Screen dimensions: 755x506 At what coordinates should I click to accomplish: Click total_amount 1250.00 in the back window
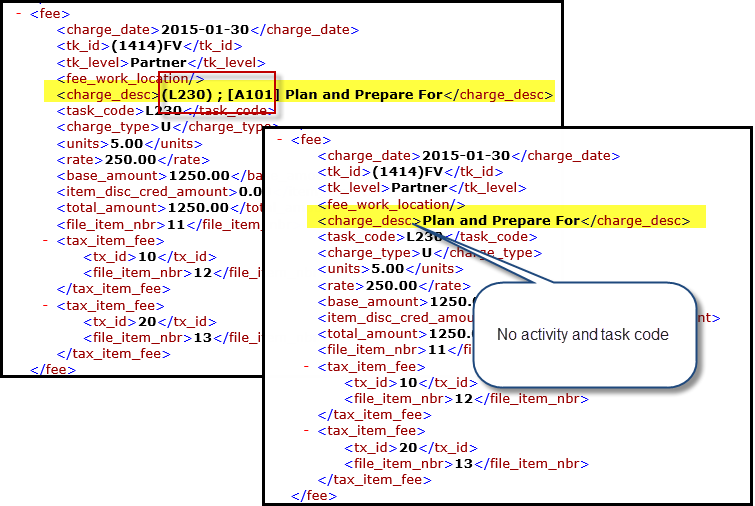159,208
